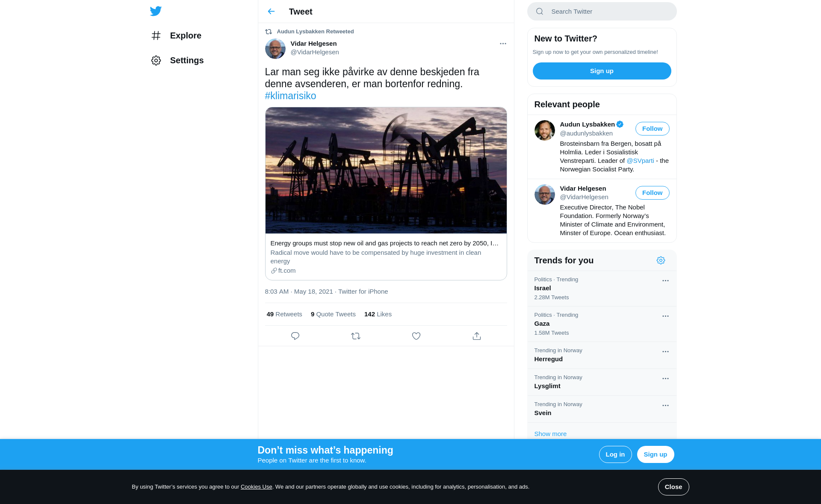Show more trends
This screenshot has width=821, height=504.
(x=550, y=434)
